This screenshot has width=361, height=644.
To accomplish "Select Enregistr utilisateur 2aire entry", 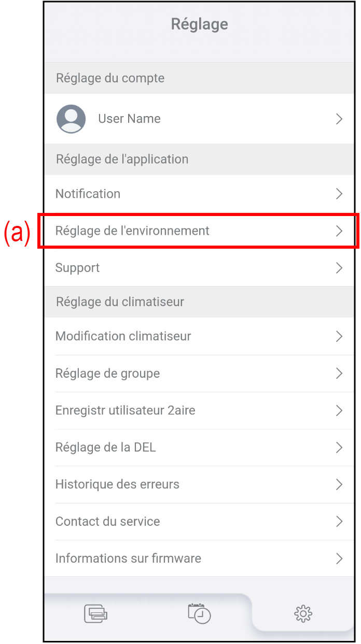I will (x=126, y=411).
